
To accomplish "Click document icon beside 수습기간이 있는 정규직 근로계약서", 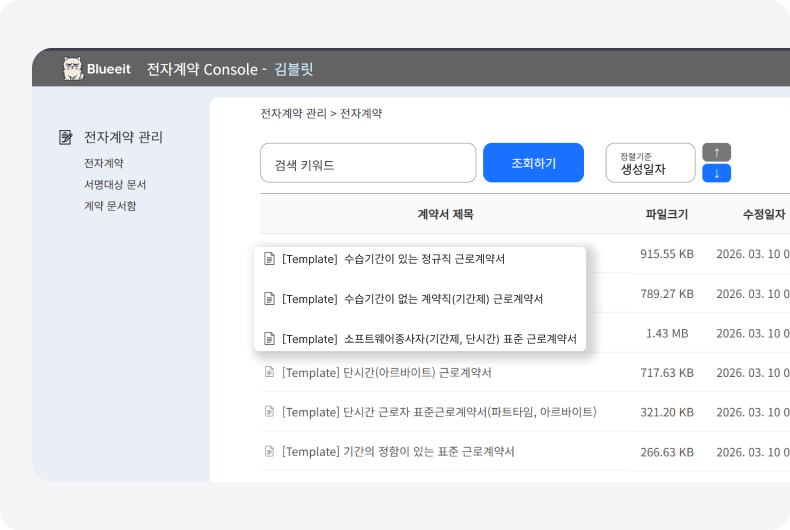I will [x=268, y=259].
